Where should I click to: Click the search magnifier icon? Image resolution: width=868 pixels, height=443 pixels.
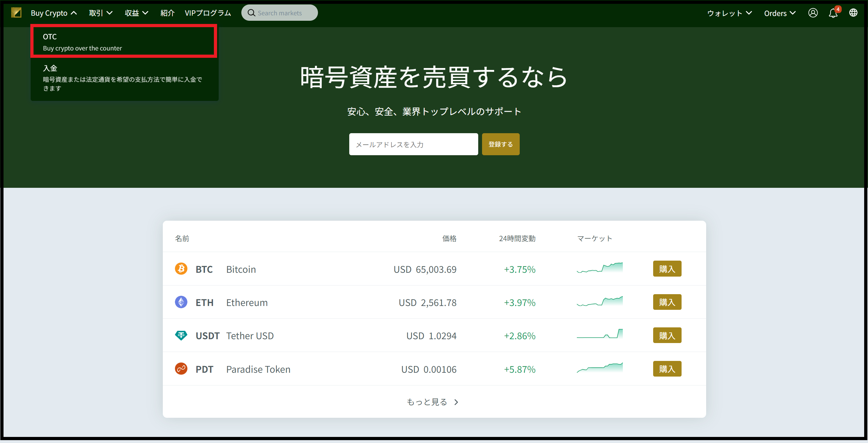(x=251, y=13)
